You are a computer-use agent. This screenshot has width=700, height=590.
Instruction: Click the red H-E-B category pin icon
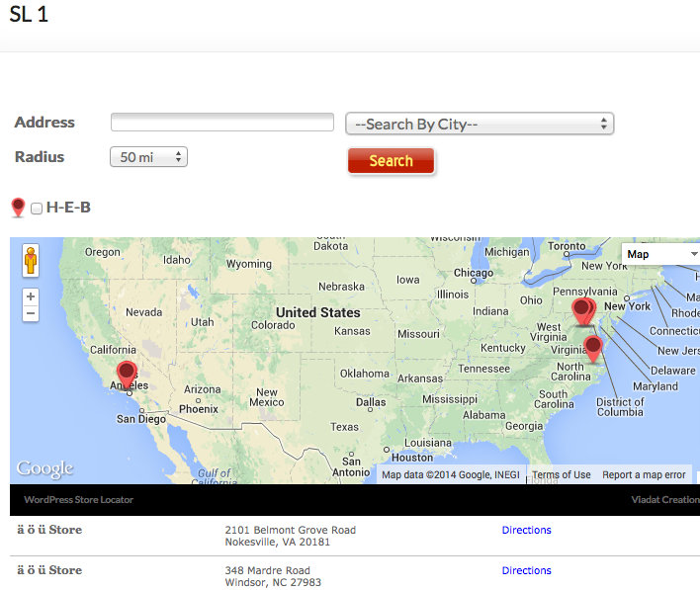[x=18, y=208]
